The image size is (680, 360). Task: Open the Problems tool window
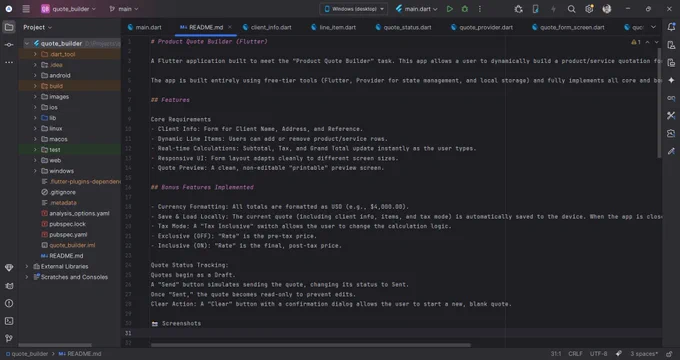pyautogui.click(x=9, y=303)
